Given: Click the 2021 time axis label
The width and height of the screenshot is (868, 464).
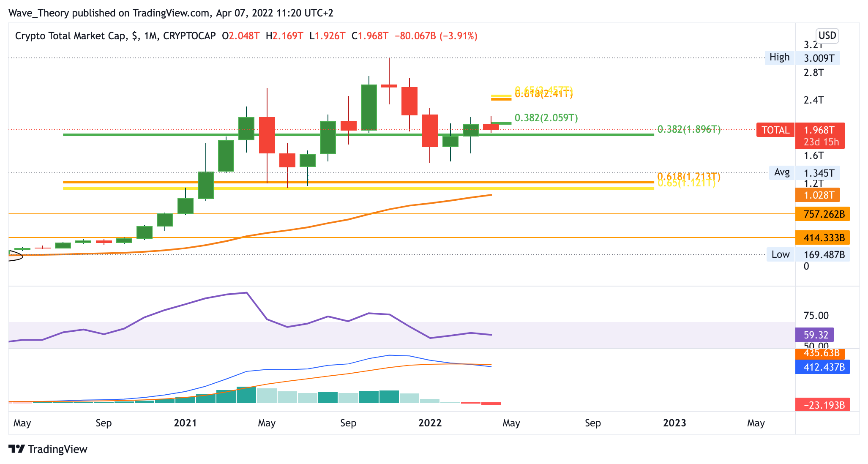Looking at the screenshot, I should 185,423.
